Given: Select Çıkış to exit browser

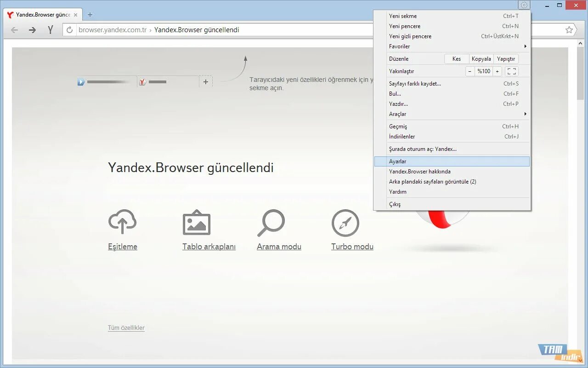Looking at the screenshot, I should [x=452, y=204].
